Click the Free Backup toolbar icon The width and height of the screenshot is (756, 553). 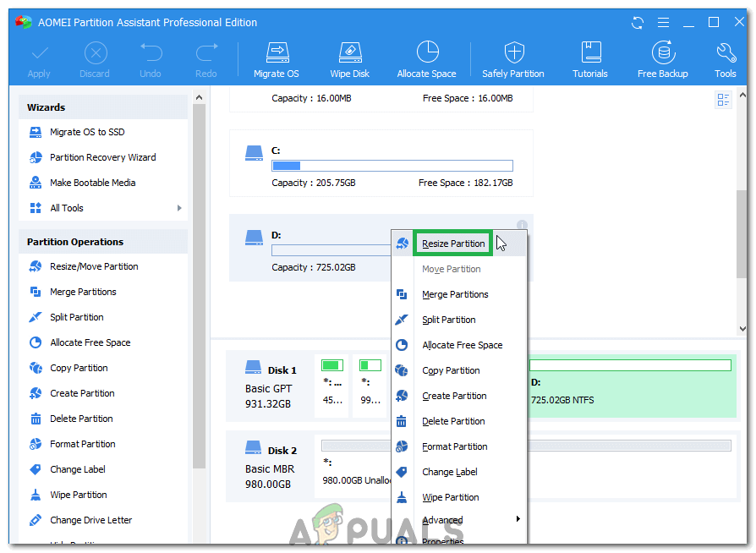pos(663,52)
